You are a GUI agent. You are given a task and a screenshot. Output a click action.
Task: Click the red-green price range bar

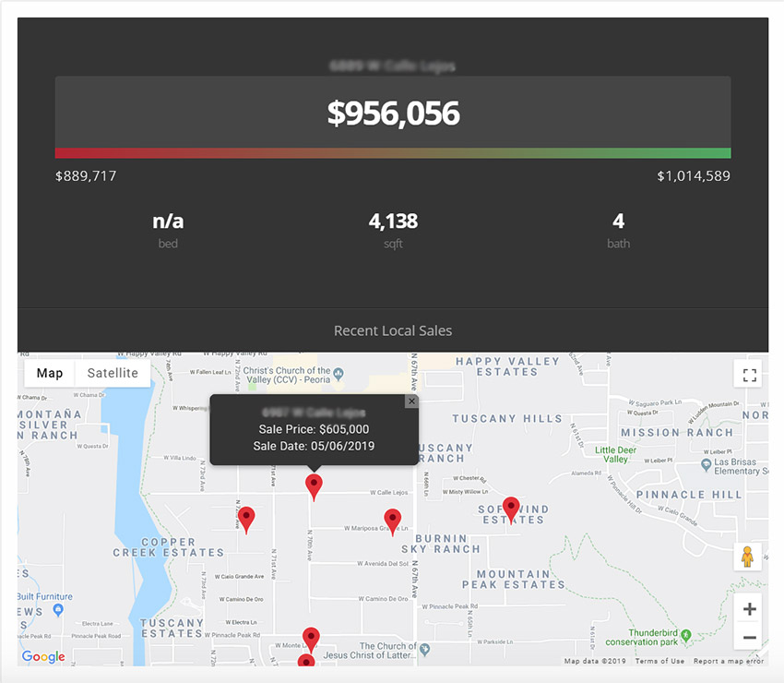pos(393,153)
